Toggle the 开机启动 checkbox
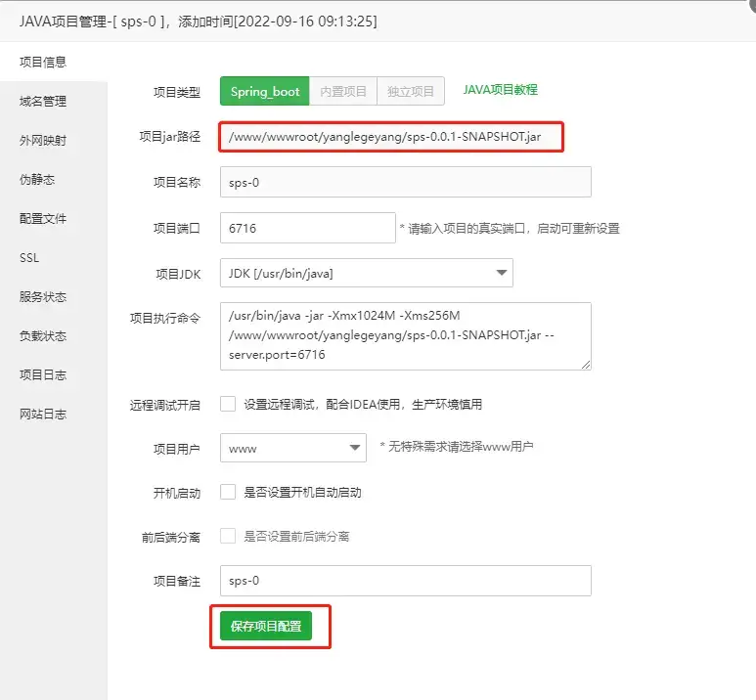The width and height of the screenshot is (756, 700). point(228,492)
